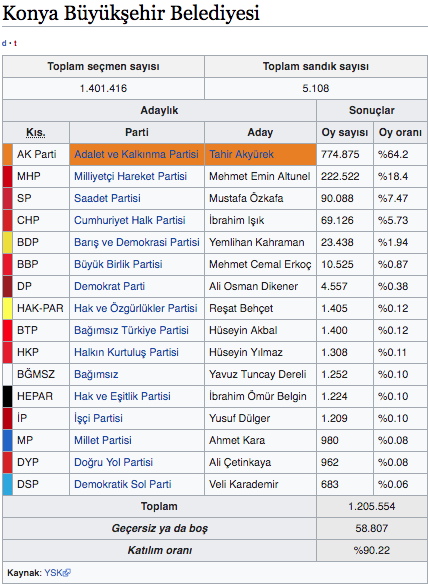Click the 'Toplam sandık sayısı' header
428x584 pixels.
[316, 66]
